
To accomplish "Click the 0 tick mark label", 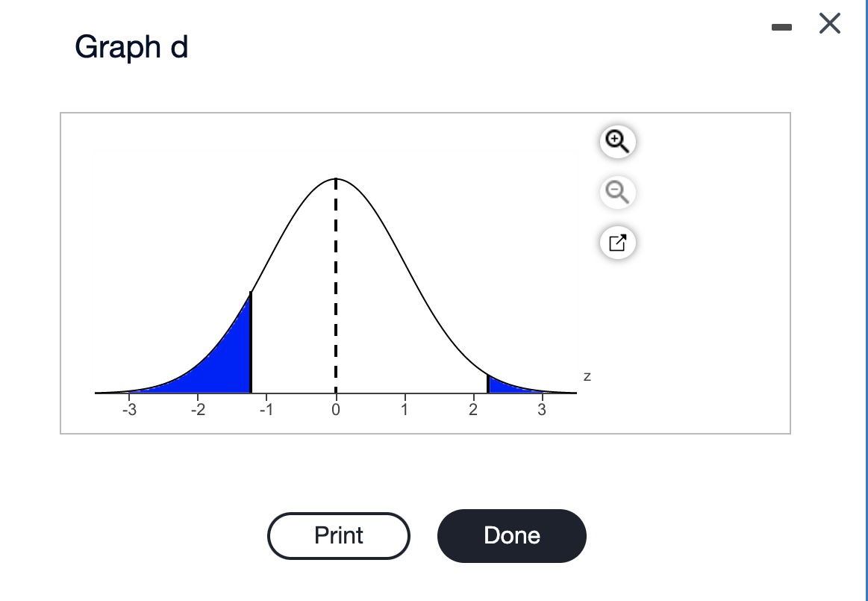I will coord(335,409).
